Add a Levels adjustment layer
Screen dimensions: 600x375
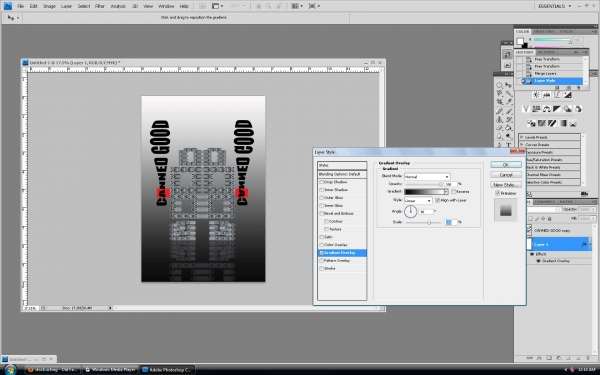[x=547, y=95]
